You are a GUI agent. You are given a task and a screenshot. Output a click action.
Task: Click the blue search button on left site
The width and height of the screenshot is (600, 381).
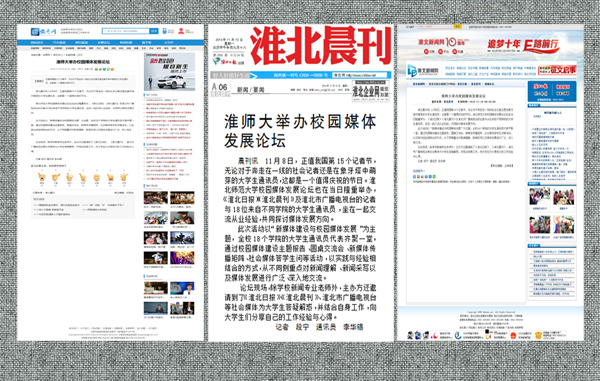pyautogui.click(x=154, y=31)
